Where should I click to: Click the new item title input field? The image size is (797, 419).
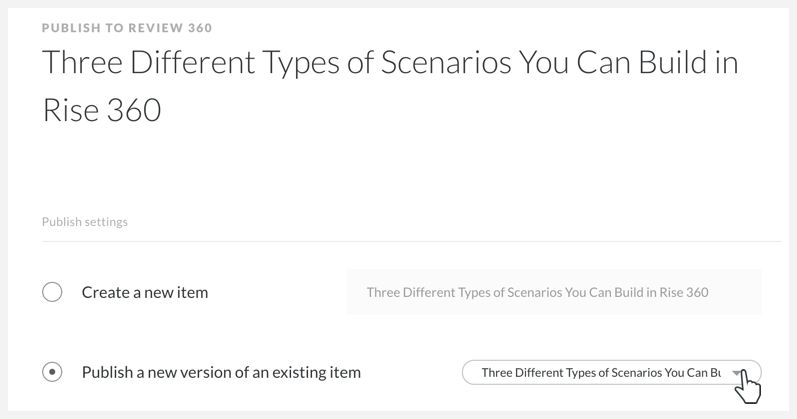click(x=554, y=292)
